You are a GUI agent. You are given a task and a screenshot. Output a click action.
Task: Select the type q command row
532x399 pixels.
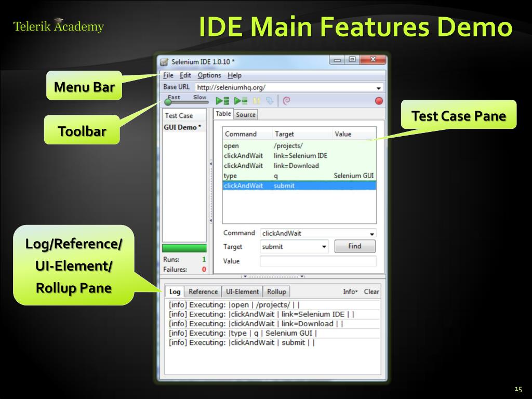pyautogui.click(x=299, y=176)
